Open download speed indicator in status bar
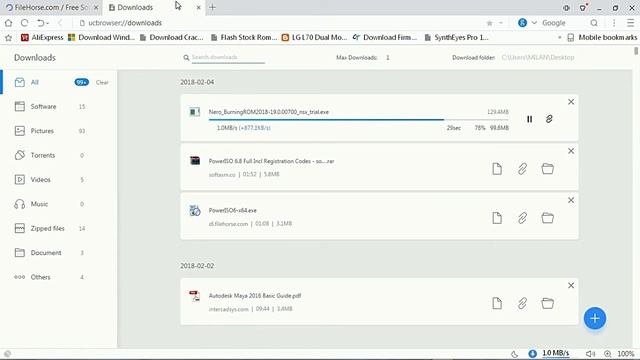 pos(549,353)
